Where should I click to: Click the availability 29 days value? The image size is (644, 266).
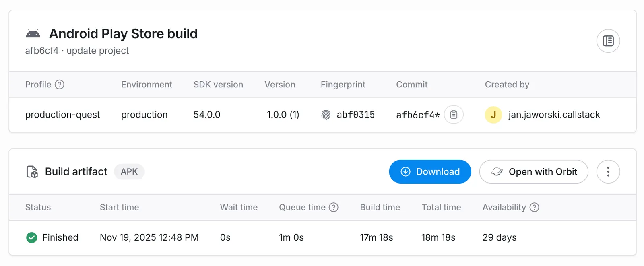[x=500, y=238]
